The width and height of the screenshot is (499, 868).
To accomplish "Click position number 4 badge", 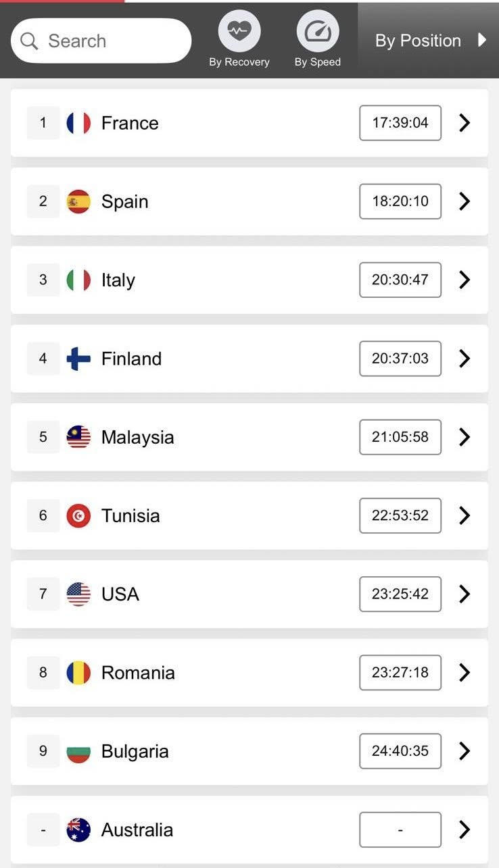I will pyautogui.click(x=43, y=359).
